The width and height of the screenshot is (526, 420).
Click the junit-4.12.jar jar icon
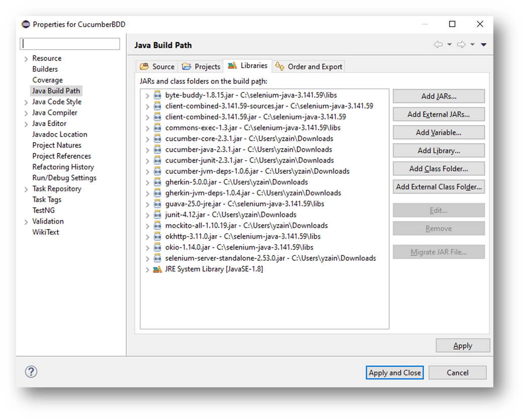coord(157,215)
